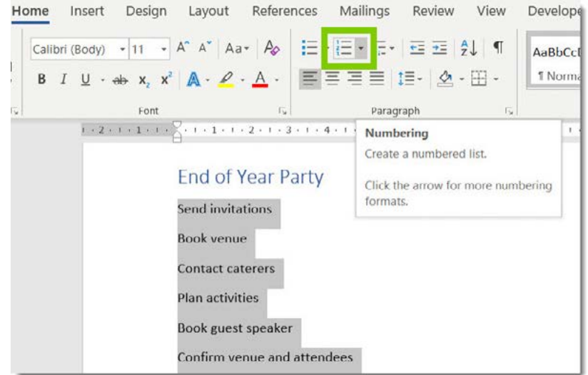This screenshot has height=375, width=588.
Task: Select the Normal style thumbnail
Action: 555,61
